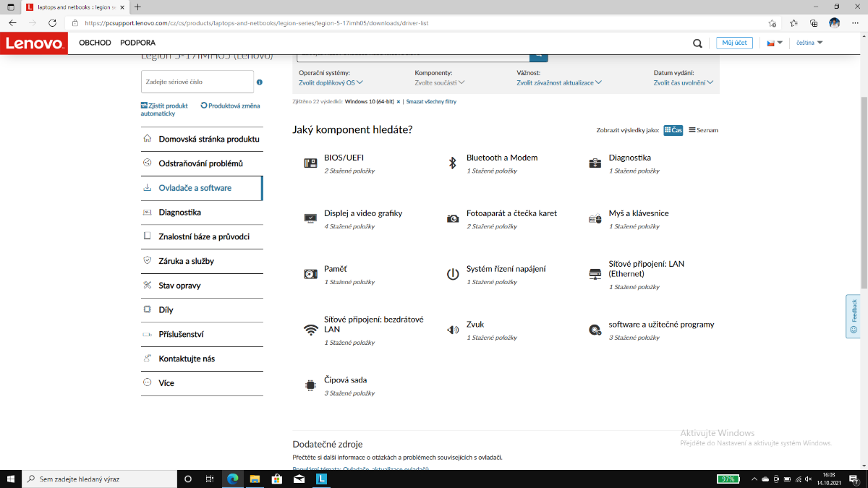Open Fotoaparát a čtečka karet camera icon
Viewport: 868px width, 488px height.
(453, 218)
